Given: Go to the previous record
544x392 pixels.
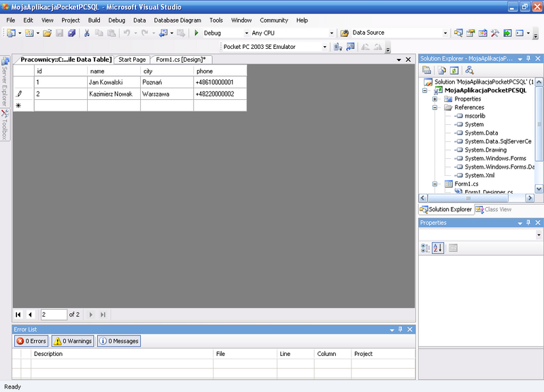Looking at the screenshot, I should click(x=31, y=315).
